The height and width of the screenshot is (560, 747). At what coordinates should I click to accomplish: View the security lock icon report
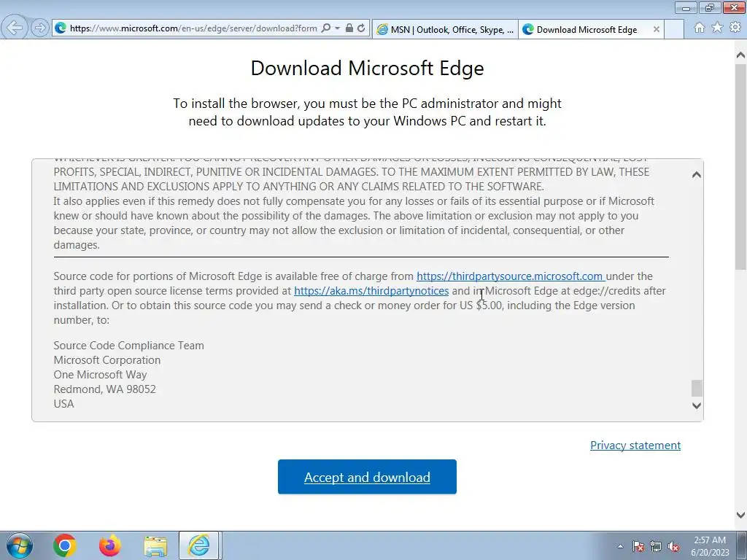coord(349,28)
